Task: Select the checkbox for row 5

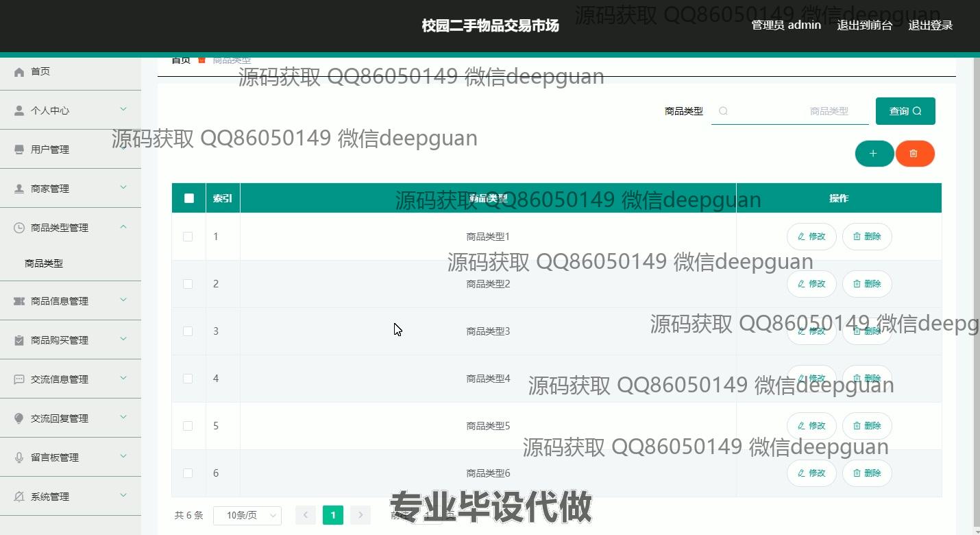Action: coord(188,426)
